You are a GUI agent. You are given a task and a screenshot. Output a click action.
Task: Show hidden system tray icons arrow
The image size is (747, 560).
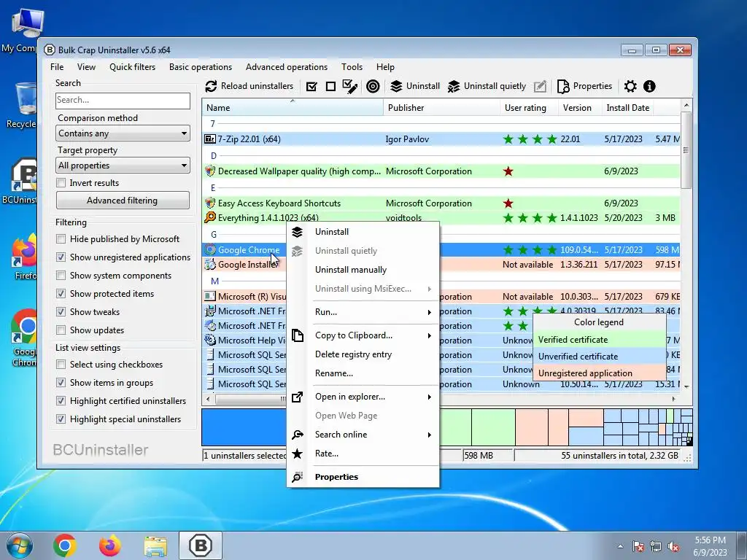(620, 546)
